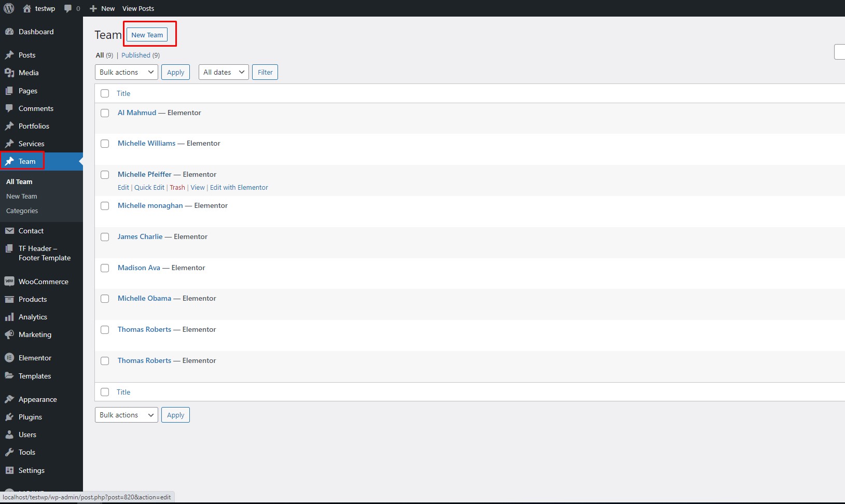Open the All dates filter dropdown
Viewport: 845px width, 504px height.
pyautogui.click(x=224, y=72)
